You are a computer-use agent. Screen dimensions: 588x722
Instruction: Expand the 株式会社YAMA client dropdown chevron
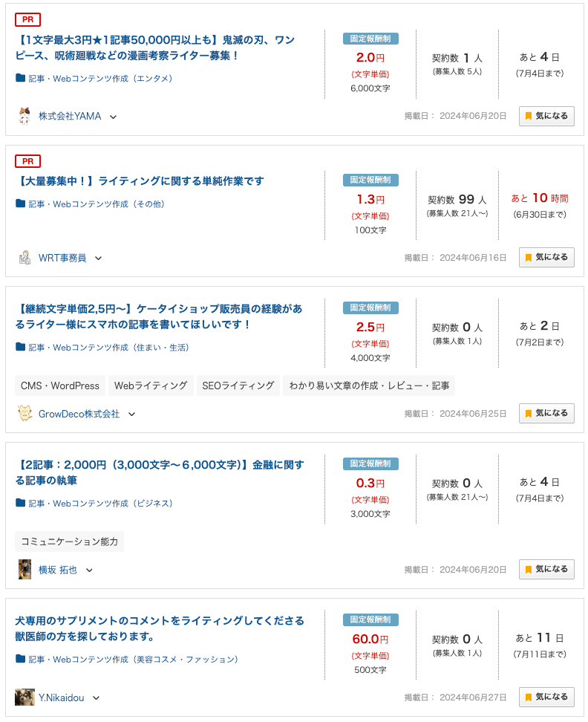(114, 117)
